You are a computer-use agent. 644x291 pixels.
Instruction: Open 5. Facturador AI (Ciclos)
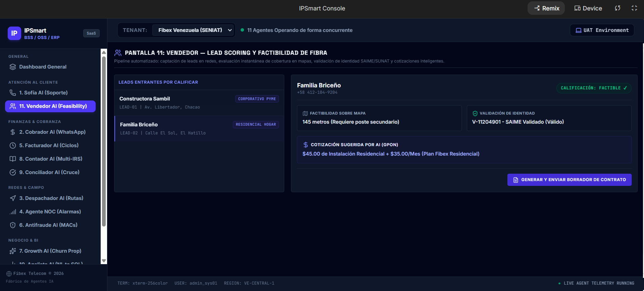[x=50, y=145]
